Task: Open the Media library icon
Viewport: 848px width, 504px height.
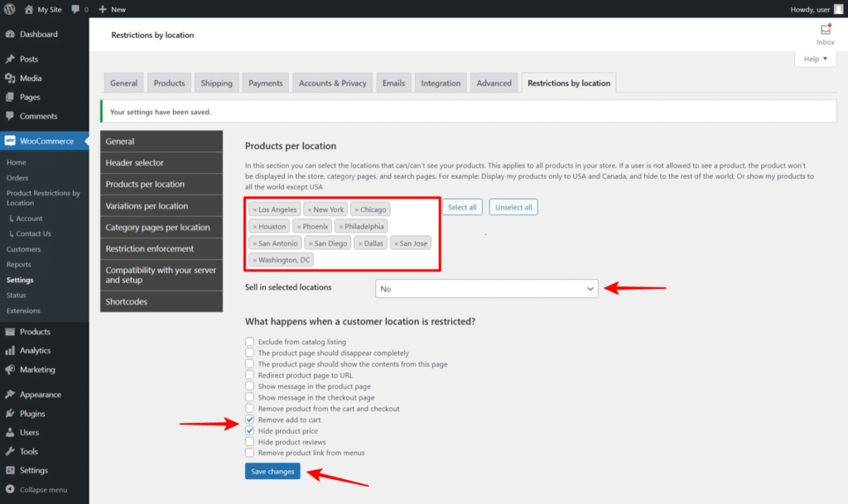Action: (9, 79)
